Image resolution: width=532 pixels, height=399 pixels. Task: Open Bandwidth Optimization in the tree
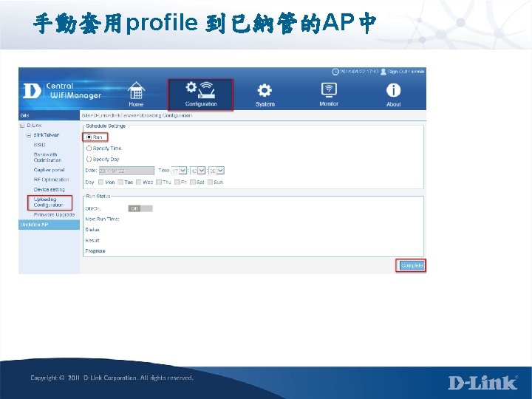(47, 157)
